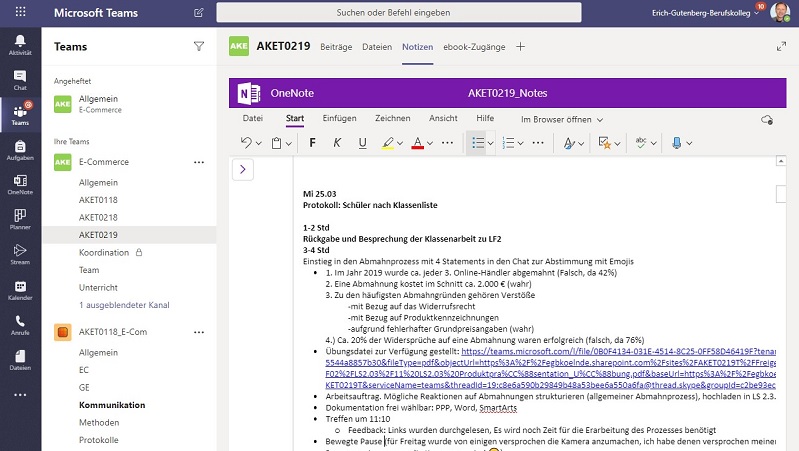Open Anrufe in the left rail
The width and height of the screenshot is (799, 451).
point(20,325)
